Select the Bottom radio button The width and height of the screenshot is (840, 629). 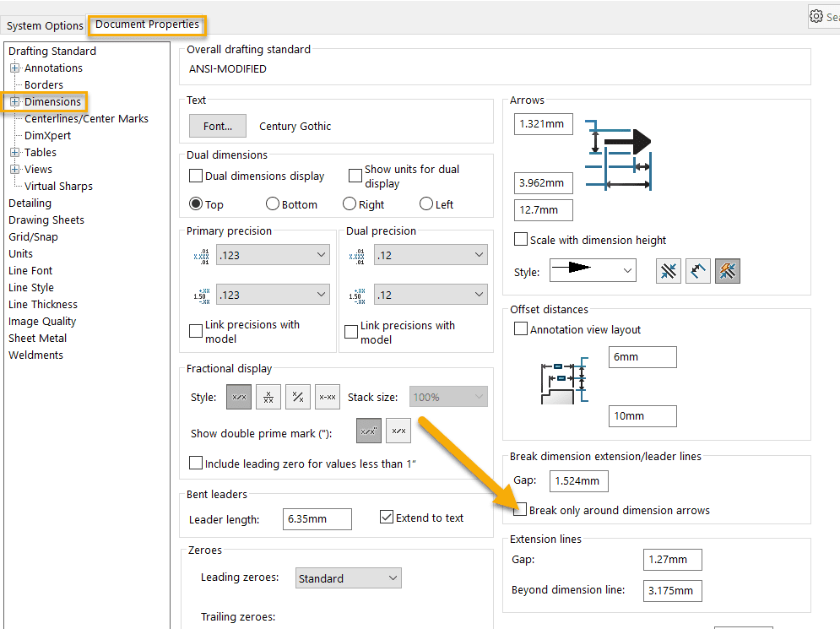click(273, 203)
